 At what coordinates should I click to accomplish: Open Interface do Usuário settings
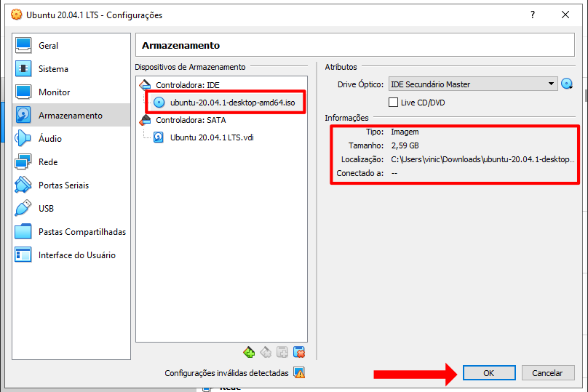[x=71, y=255]
